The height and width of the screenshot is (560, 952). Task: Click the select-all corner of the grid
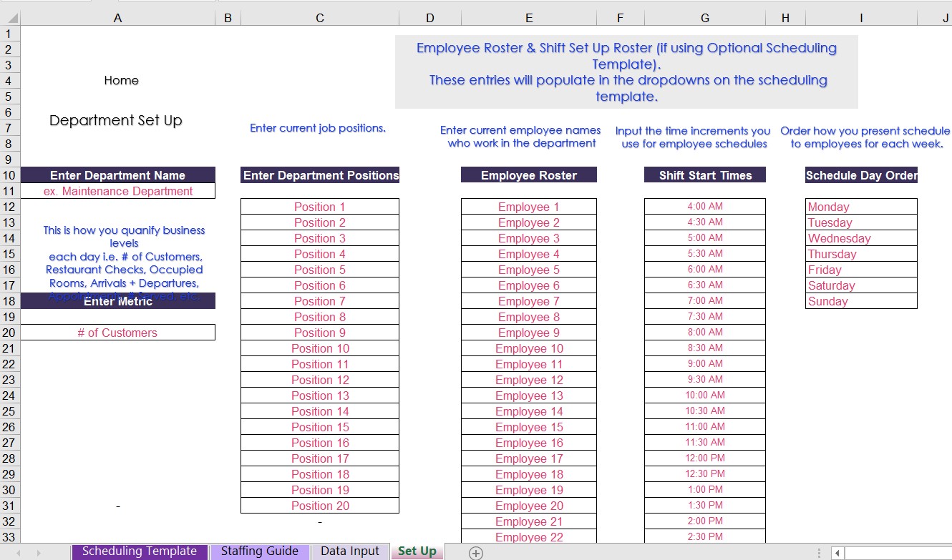click(10, 19)
